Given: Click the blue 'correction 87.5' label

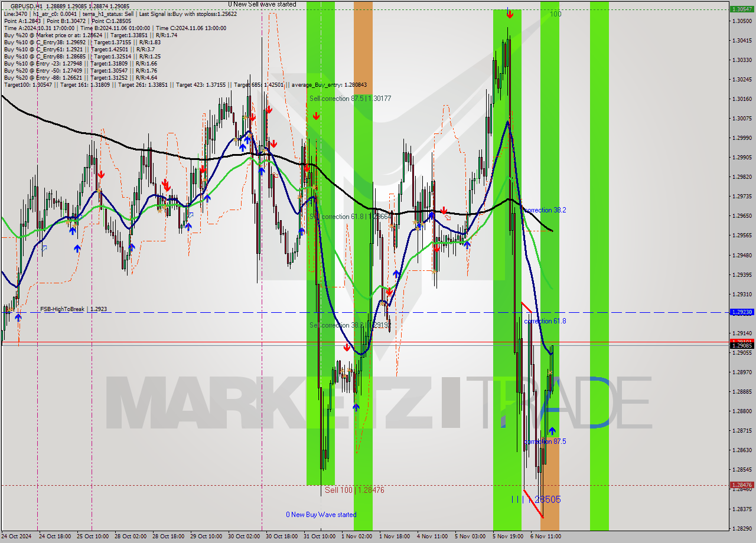Looking at the screenshot, I should (x=545, y=441).
